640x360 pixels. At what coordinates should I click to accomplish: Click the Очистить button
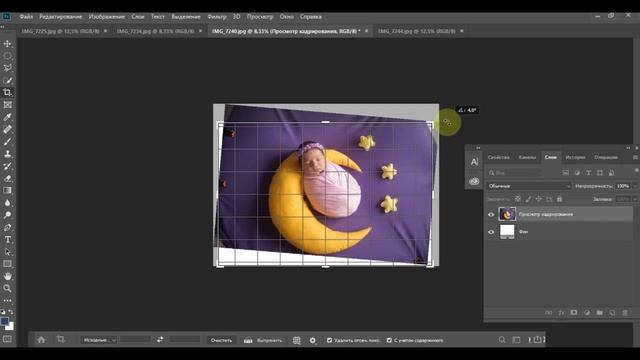(221, 340)
